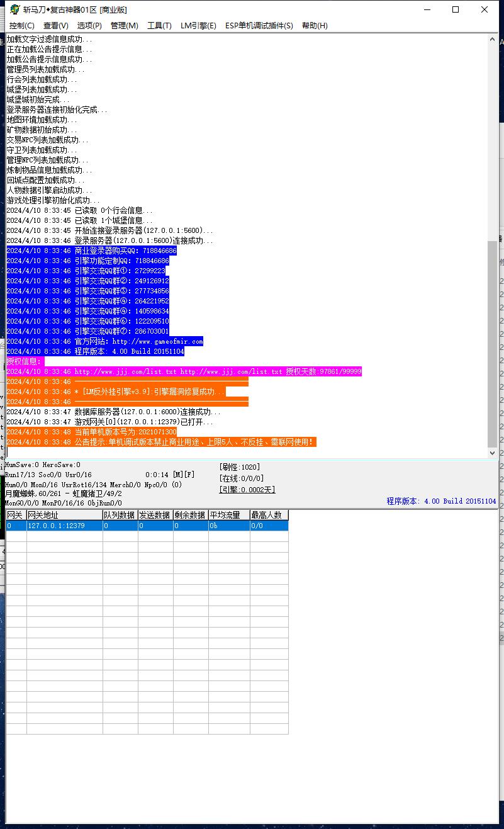The image size is (504, 829).
Task: Click the 平均流量 column header
Action: pyautogui.click(x=229, y=515)
